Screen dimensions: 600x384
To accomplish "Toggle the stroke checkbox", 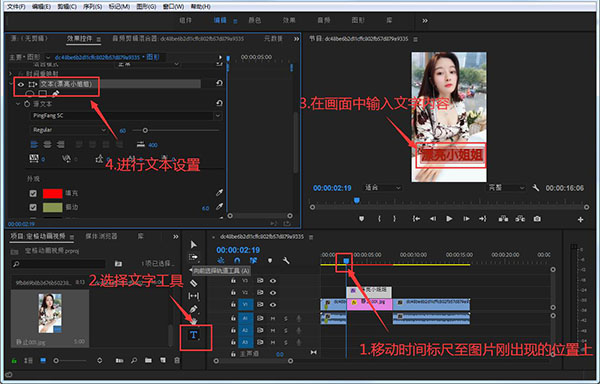I will [x=33, y=207].
